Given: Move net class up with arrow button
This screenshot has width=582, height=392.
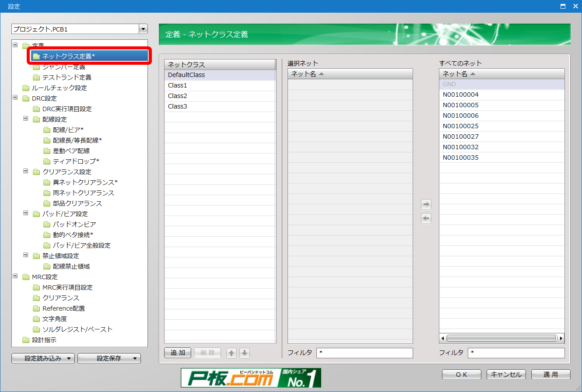Looking at the screenshot, I should click(231, 353).
